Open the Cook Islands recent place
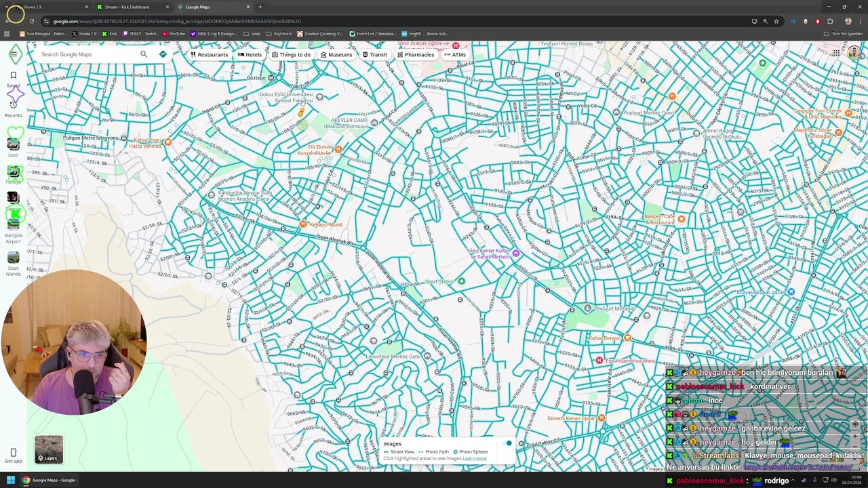The width and height of the screenshot is (868, 488). click(13, 258)
